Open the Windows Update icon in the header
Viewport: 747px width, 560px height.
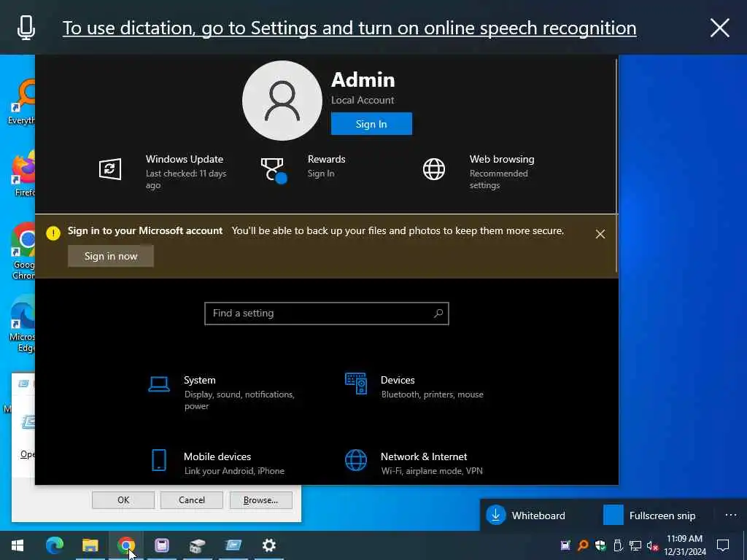tap(110, 169)
